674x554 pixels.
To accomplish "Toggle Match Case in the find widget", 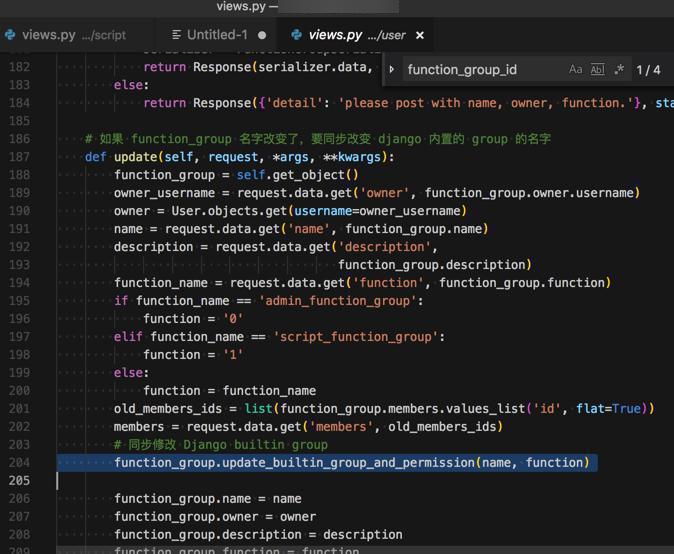I will pyautogui.click(x=575, y=70).
